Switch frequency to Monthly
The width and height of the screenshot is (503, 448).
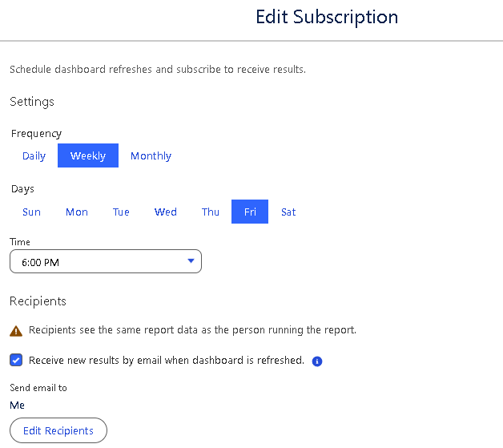(151, 156)
